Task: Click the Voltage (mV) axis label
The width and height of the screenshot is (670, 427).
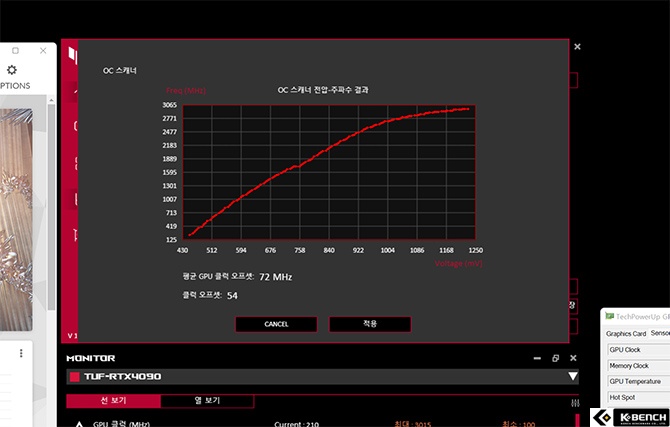Action: (x=458, y=264)
